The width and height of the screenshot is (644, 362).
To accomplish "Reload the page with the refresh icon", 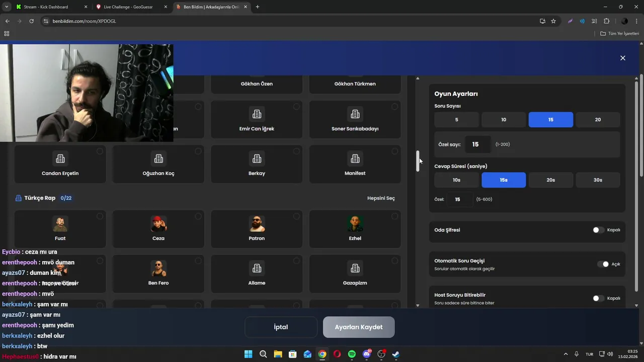I will click(x=31, y=21).
